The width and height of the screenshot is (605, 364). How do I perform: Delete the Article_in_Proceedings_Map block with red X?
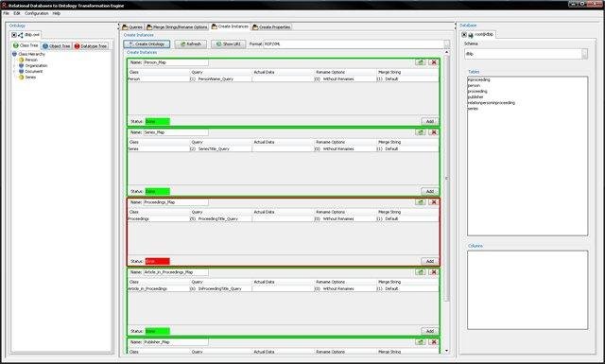tap(434, 272)
